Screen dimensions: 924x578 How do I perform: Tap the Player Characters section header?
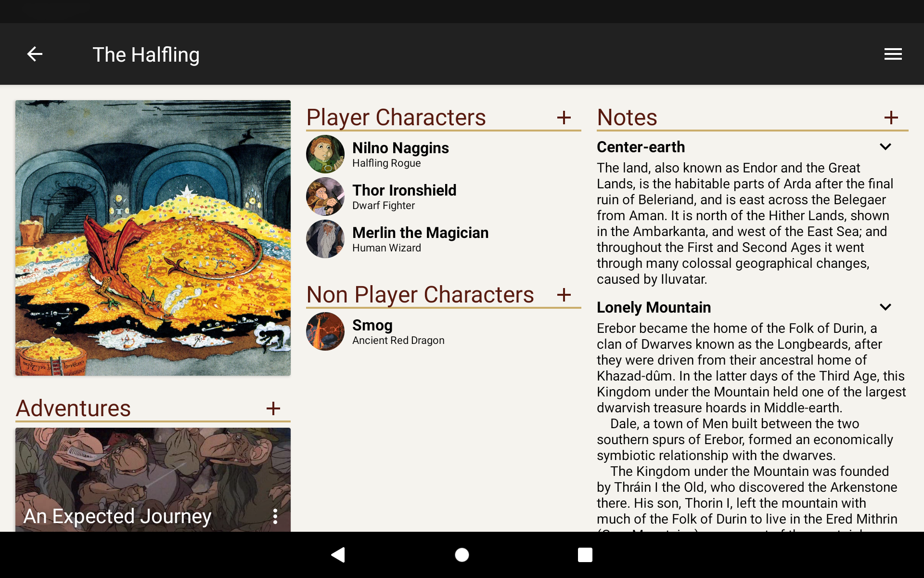(396, 117)
